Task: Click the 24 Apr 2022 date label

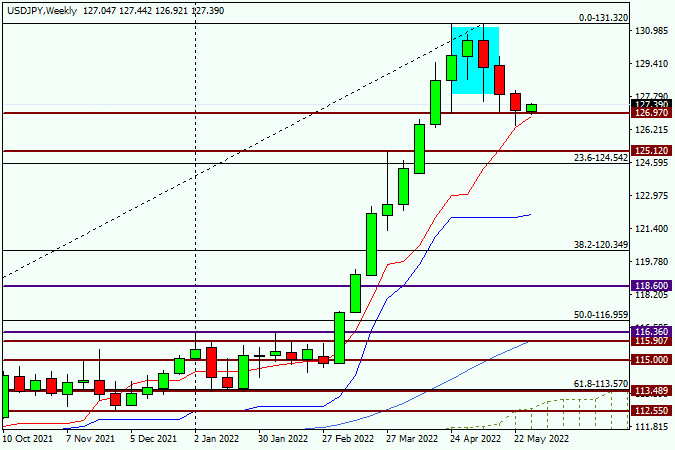Action: pos(476,439)
